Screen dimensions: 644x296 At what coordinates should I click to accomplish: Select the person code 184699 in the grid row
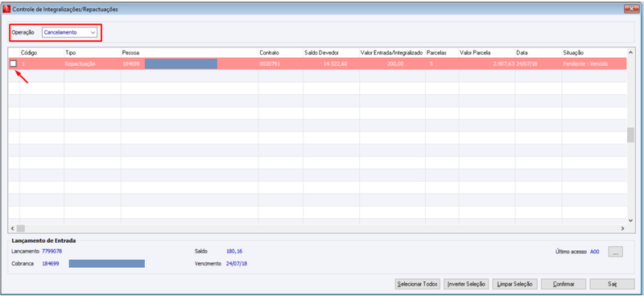click(x=130, y=64)
